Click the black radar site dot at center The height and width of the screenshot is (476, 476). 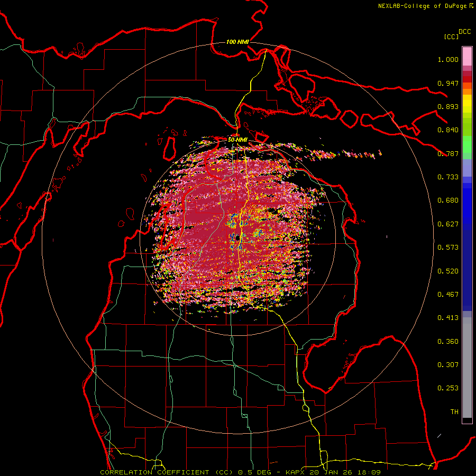pyautogui.click(x=237, y=238)
